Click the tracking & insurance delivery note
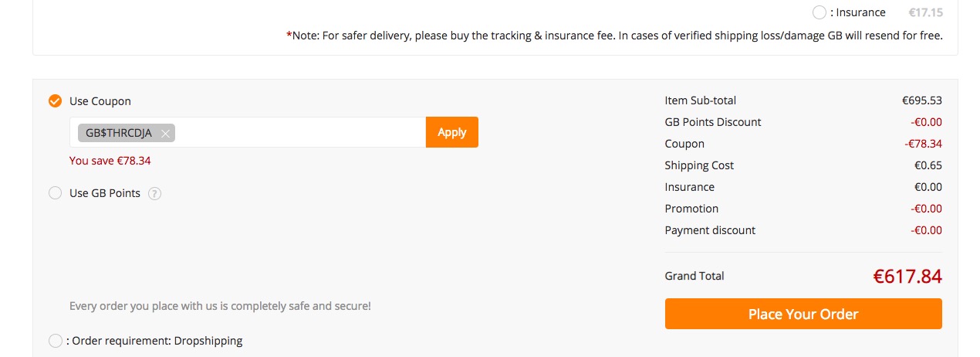 [614, 36]
